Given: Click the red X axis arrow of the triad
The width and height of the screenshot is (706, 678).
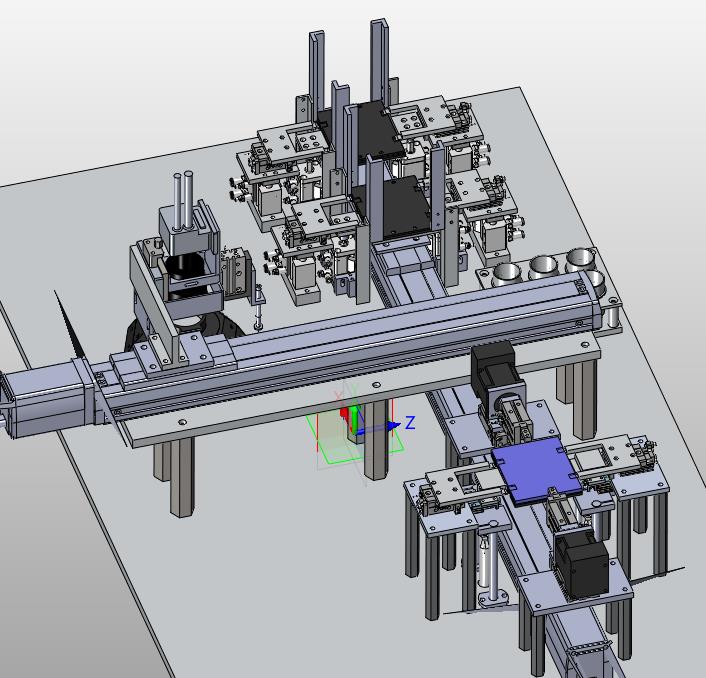Looking at the screenshot, I should (x=344, y=414).
